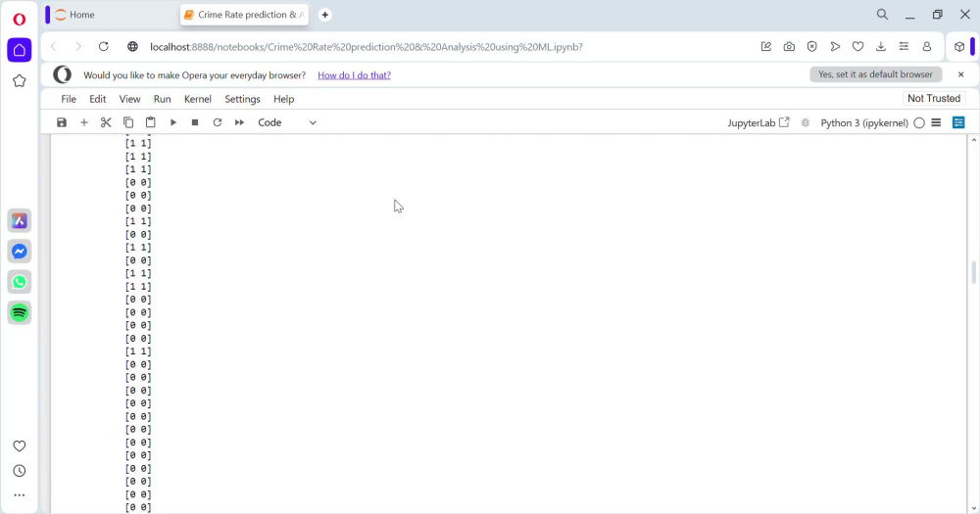Run the selected cell with the play icon
The height and width of the screenshot is (514, 980).
tap(173, 122)
